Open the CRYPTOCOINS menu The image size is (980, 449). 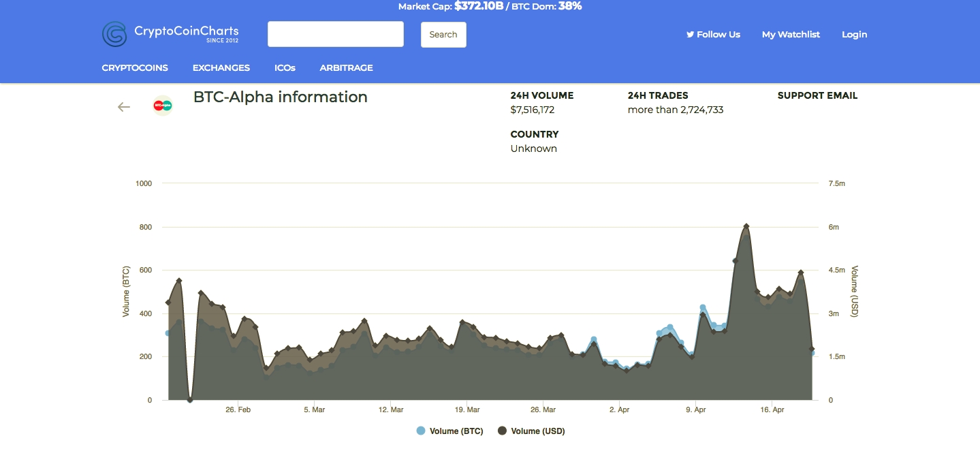[135, 67]
